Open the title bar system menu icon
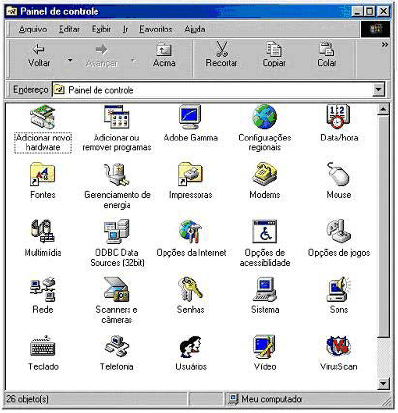398x413 pixels. point(12,12)
